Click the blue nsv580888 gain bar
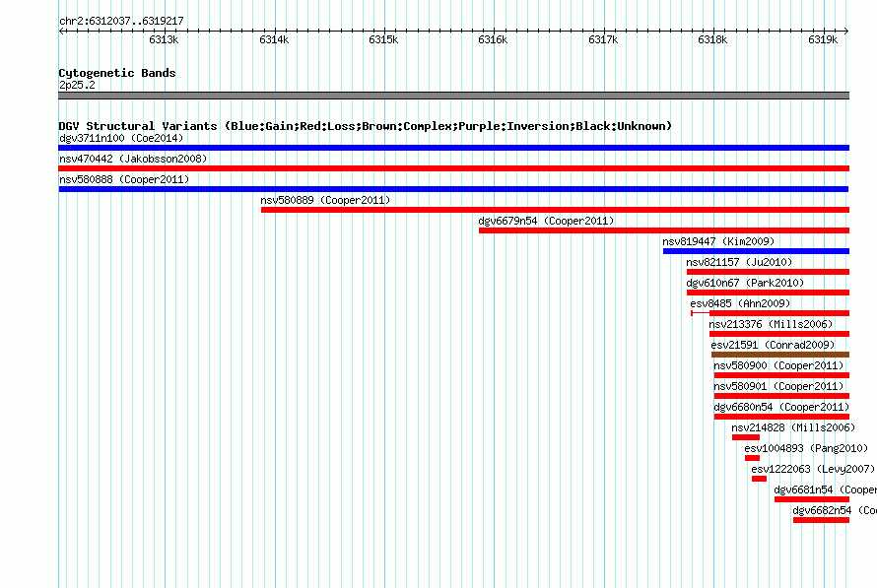 point(453,189)
